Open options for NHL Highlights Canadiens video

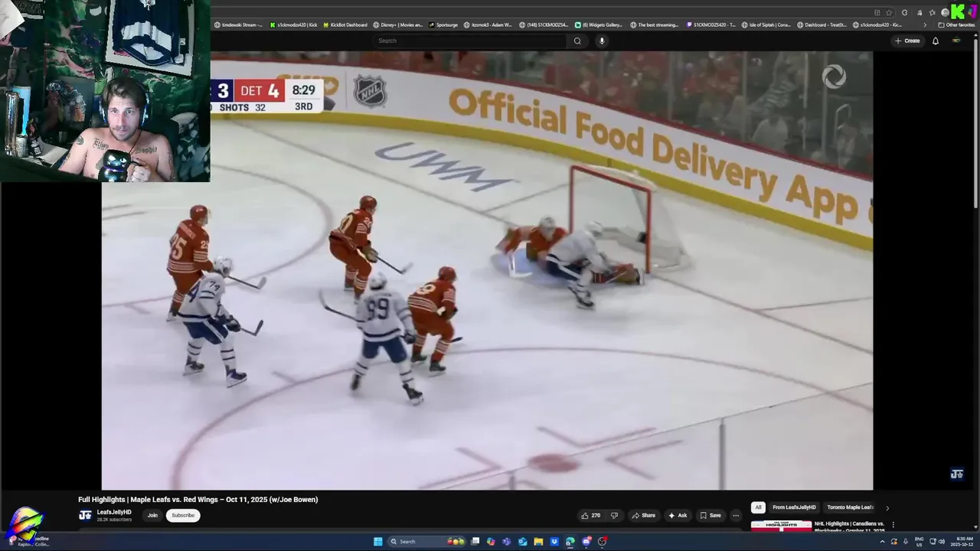pyautogui.click(x=893, y=525)
